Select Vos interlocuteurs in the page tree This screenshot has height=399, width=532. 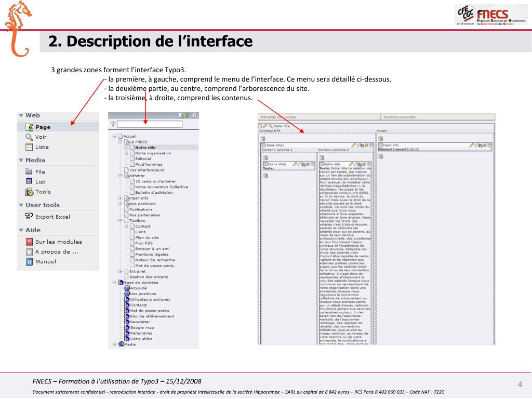[147, 170]
